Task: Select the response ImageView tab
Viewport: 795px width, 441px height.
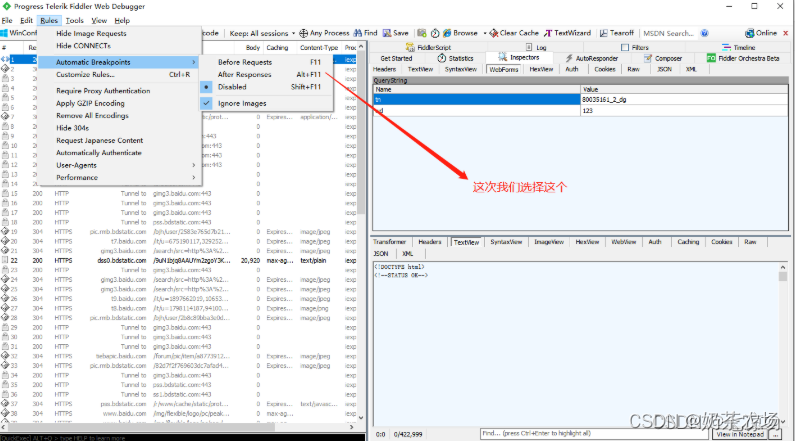Action: 549,242
